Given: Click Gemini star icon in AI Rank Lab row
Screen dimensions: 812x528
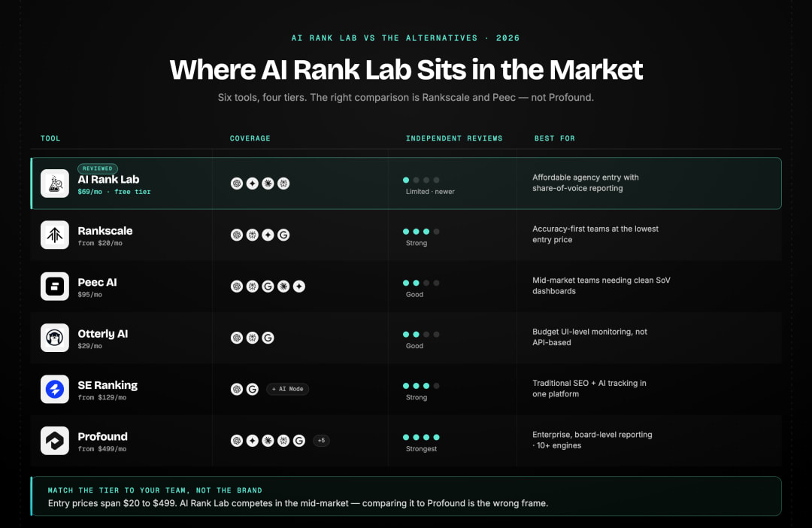Looking at the screenshot, I should coord(252,184).
